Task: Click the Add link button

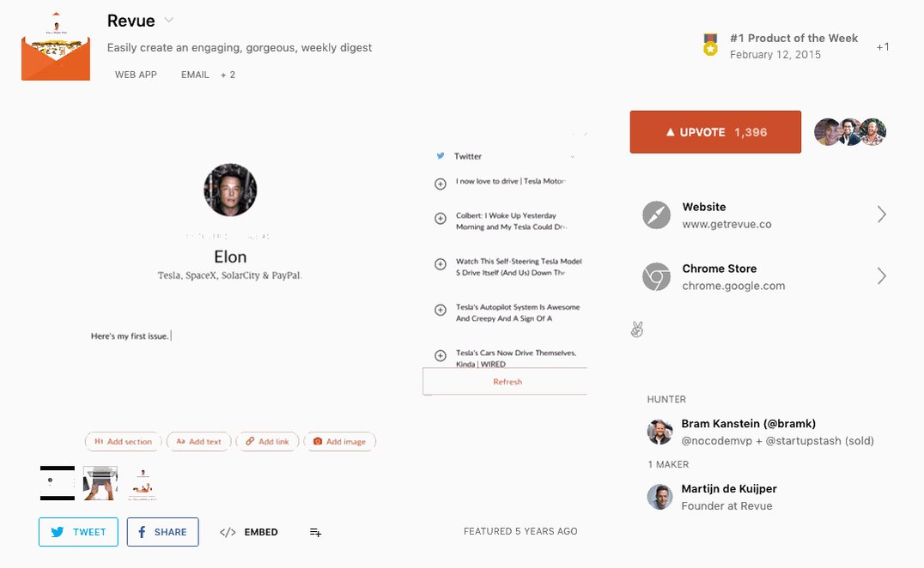Action: (x=268, y=442)
